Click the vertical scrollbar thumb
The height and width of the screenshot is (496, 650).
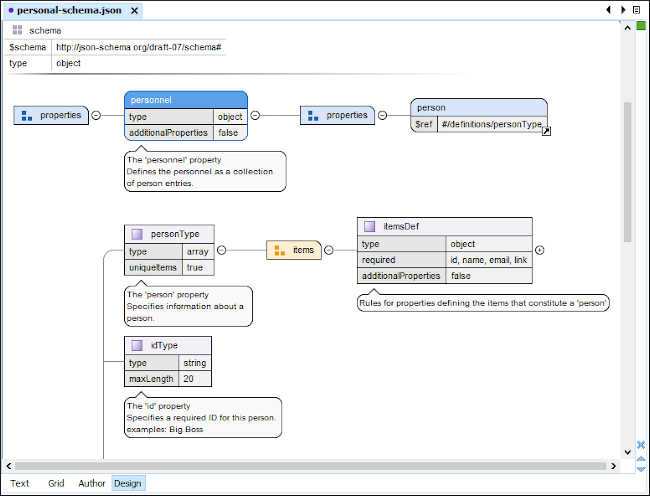tap(628, 170)
